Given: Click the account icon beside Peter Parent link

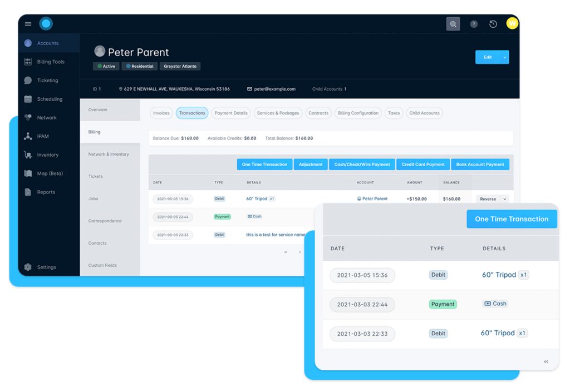Looking at the screenshot, I should [x=359, y=199].
